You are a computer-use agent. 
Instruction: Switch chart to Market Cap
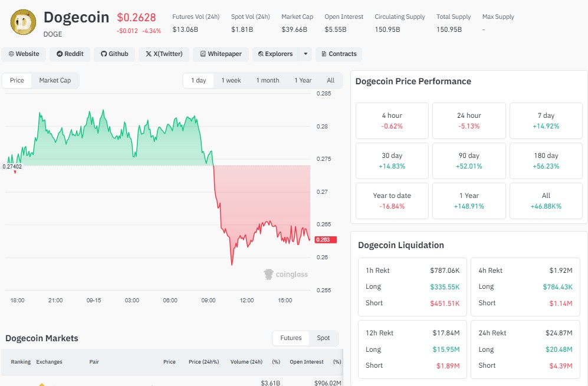coord(55,80)
